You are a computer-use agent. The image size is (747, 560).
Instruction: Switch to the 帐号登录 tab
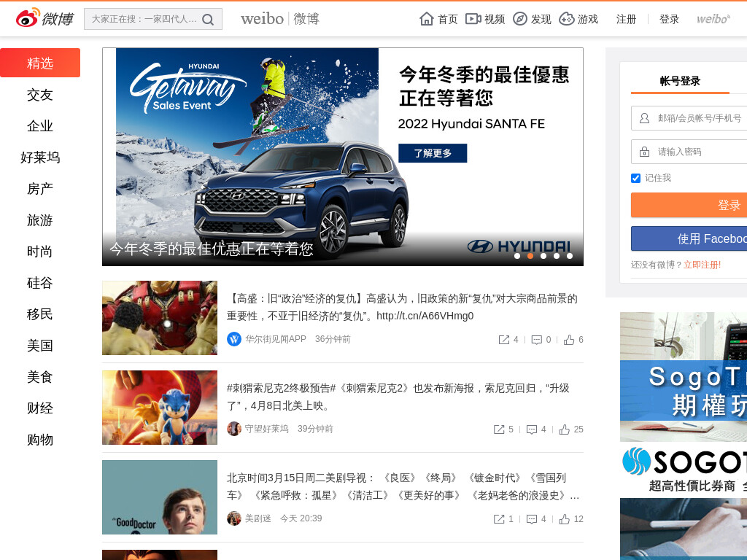680,81
